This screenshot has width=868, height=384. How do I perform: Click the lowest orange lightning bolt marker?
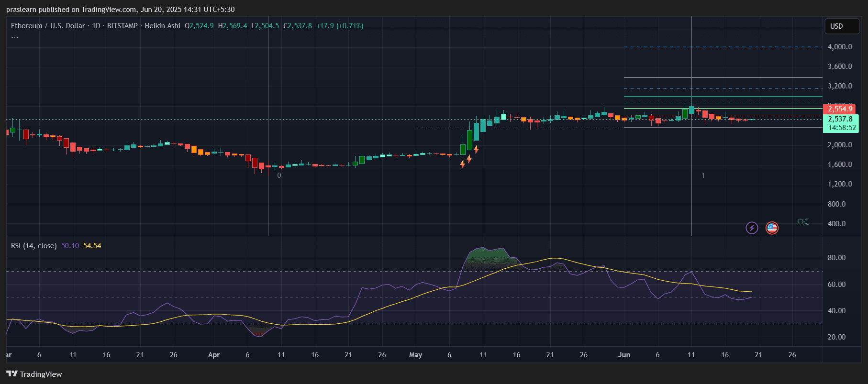[462, 165]
